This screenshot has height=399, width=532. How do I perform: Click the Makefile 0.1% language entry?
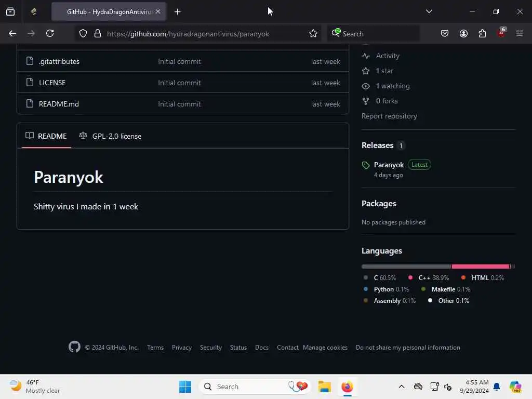[x=445, y=289]
